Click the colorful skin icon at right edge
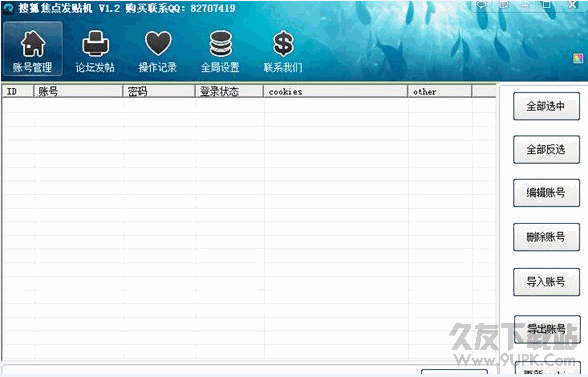 click(x=578, y=58)
